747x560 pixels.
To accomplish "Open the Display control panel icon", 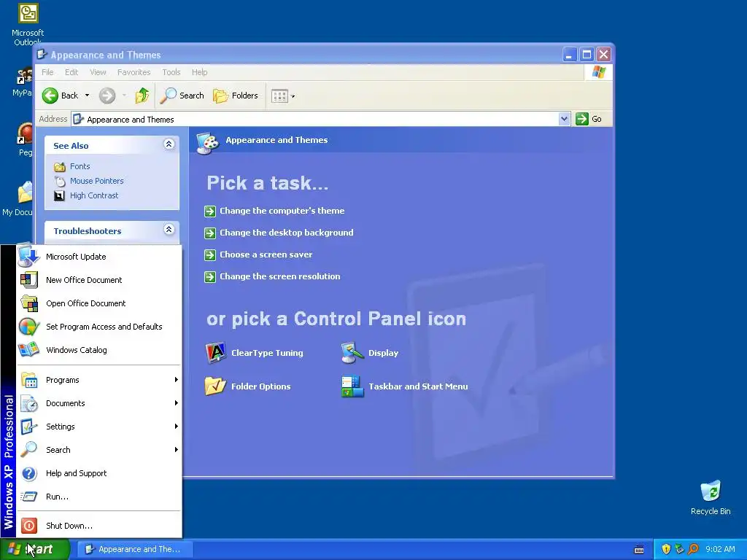I will [x=352, y=353].
